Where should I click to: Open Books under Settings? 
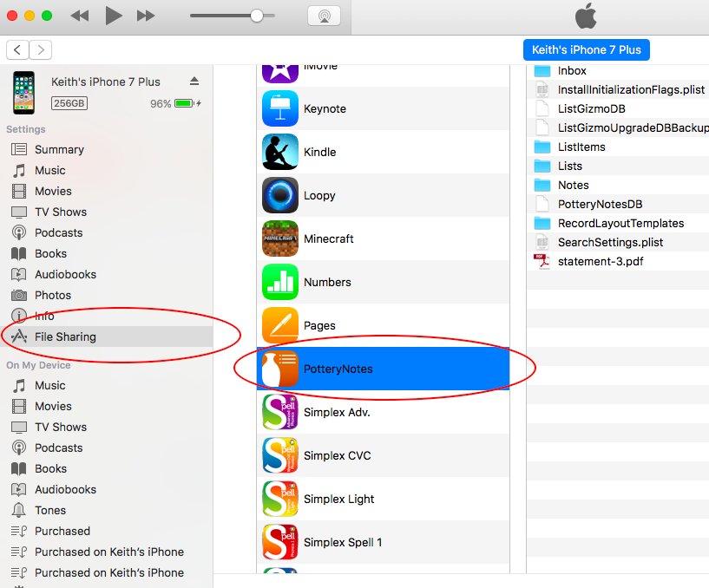click(106, 253)
